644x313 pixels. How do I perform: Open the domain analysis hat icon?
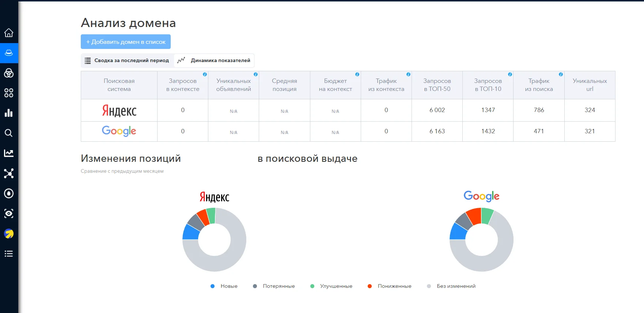(x=9, y=53)
